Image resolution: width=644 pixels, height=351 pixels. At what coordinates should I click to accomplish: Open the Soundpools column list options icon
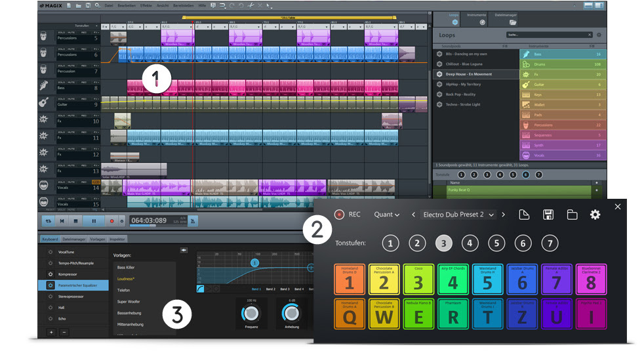coord(505,47)
